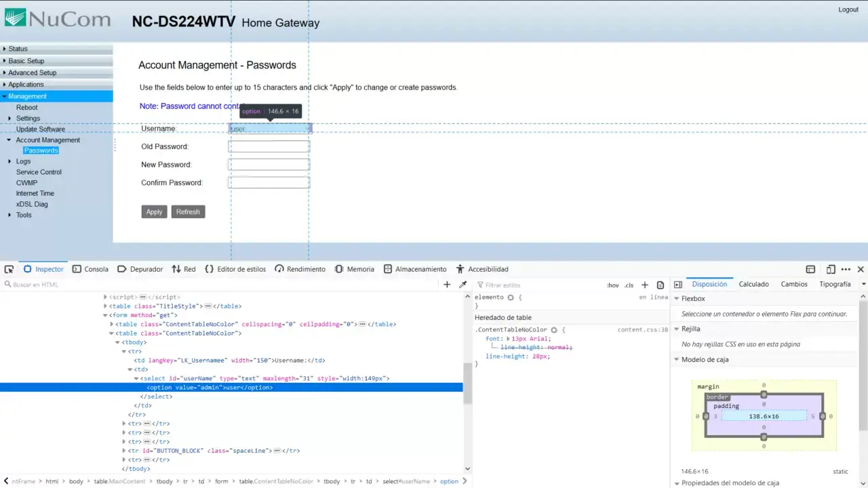Open the Accesibilidad tab

click(x=481, y=269)
